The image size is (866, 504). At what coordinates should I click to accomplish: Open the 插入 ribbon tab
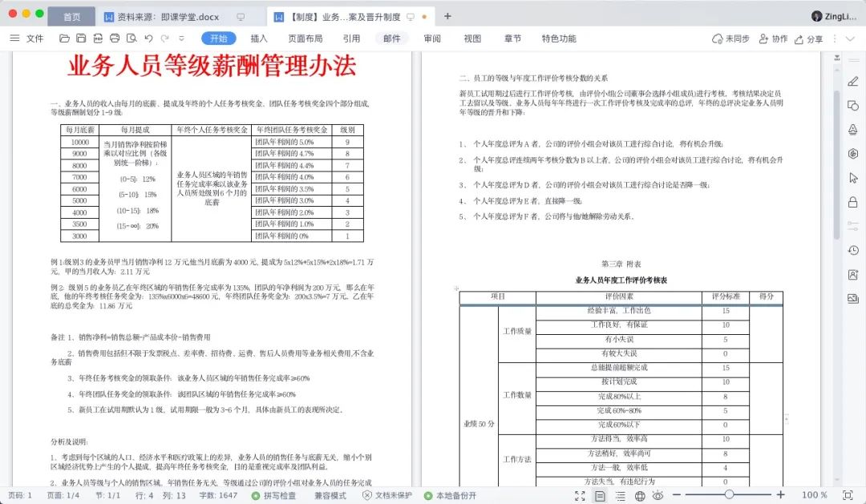point(258,38)
